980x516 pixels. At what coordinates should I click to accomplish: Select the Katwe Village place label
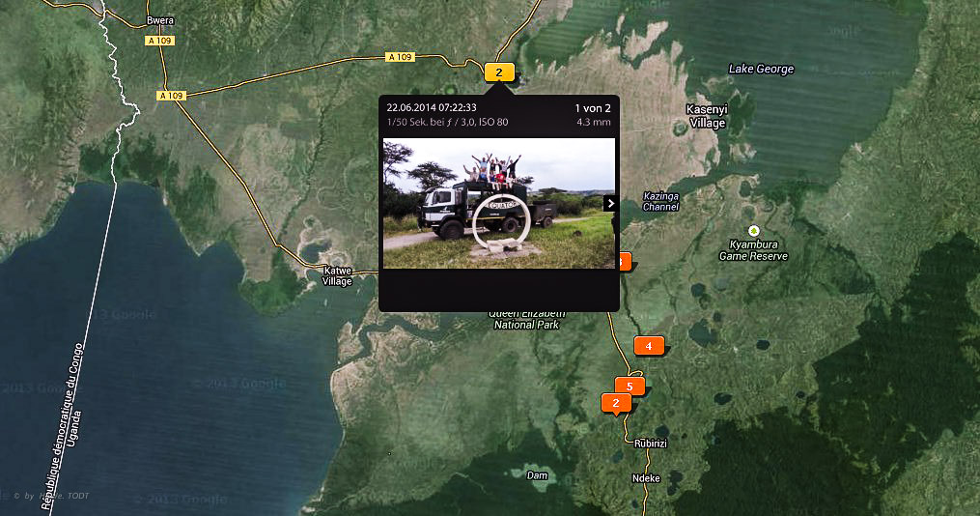click(337, 275)
